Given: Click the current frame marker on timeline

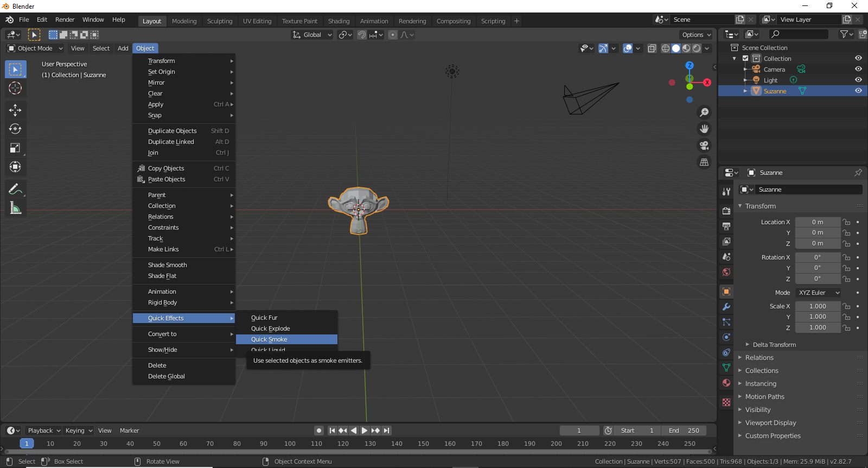Looking at the screenshot, I should tap(27, 444).
